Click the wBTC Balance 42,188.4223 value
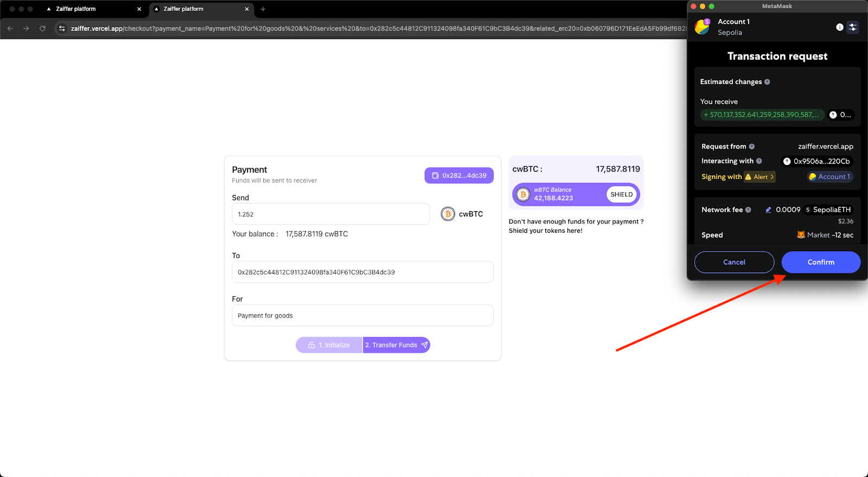 tap(553, 198)
